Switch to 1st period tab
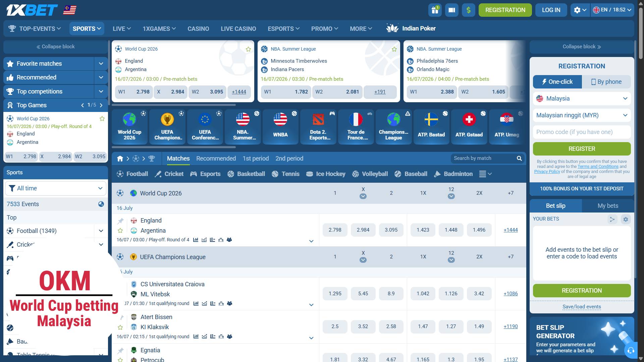The height and width of the screenshot is (362, 644). click(256, 159)
